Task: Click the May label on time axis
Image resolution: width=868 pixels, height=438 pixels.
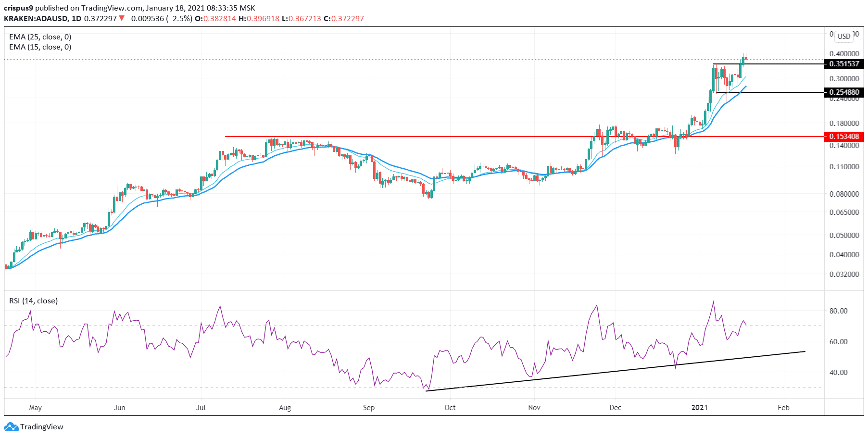Action: [36, 407]
